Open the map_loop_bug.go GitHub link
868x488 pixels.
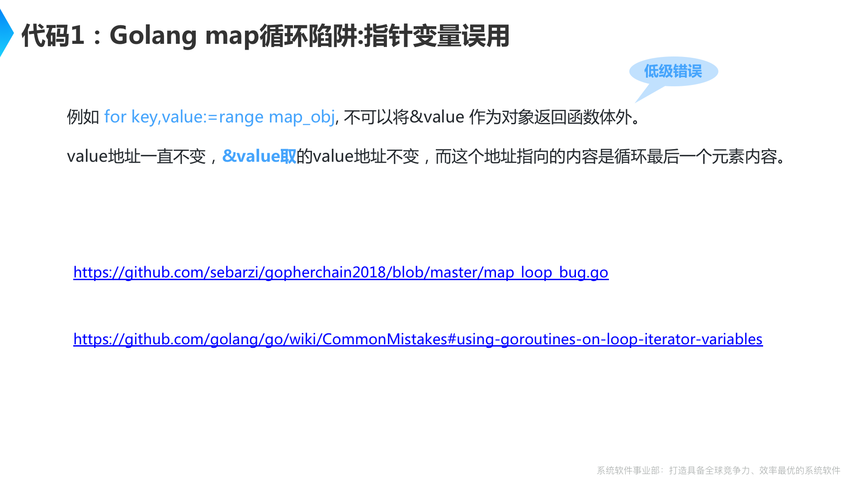pos(340,272)
